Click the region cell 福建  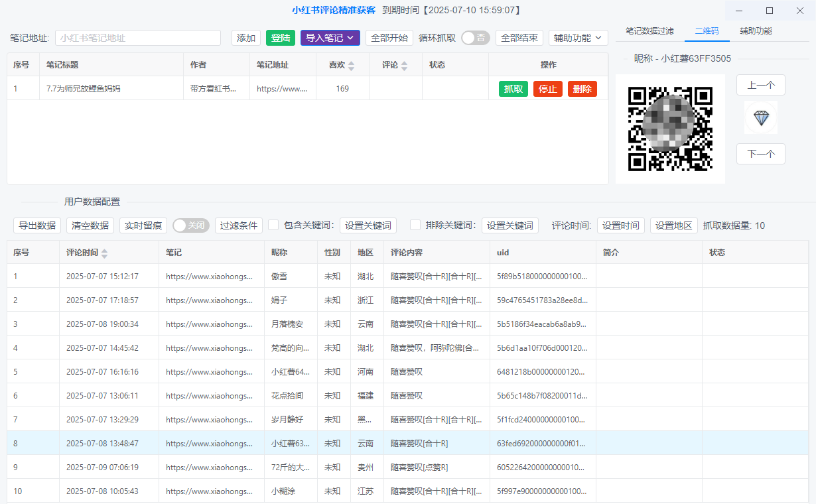366,396
